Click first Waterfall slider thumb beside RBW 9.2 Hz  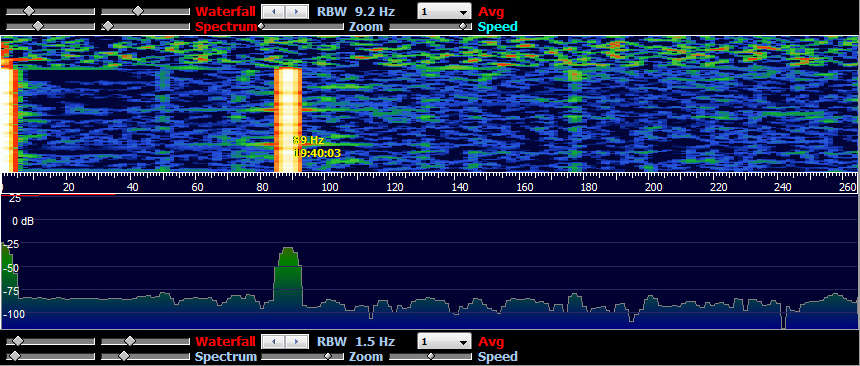point(29,11)
